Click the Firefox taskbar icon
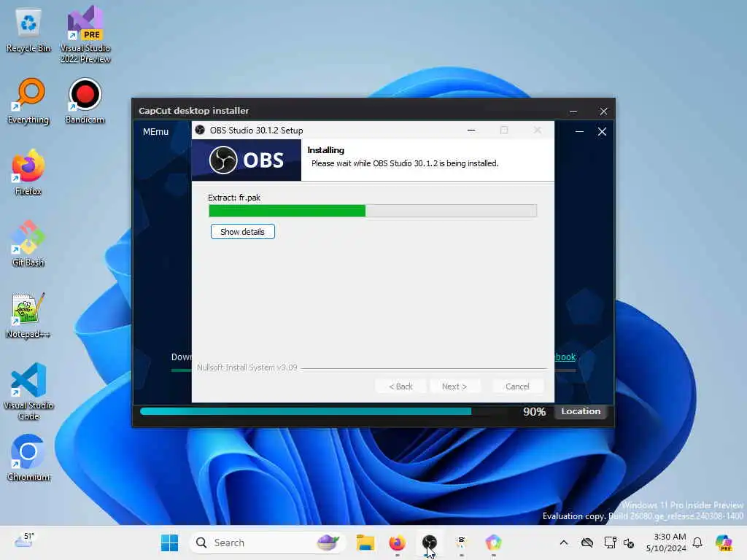 (398, 542)
